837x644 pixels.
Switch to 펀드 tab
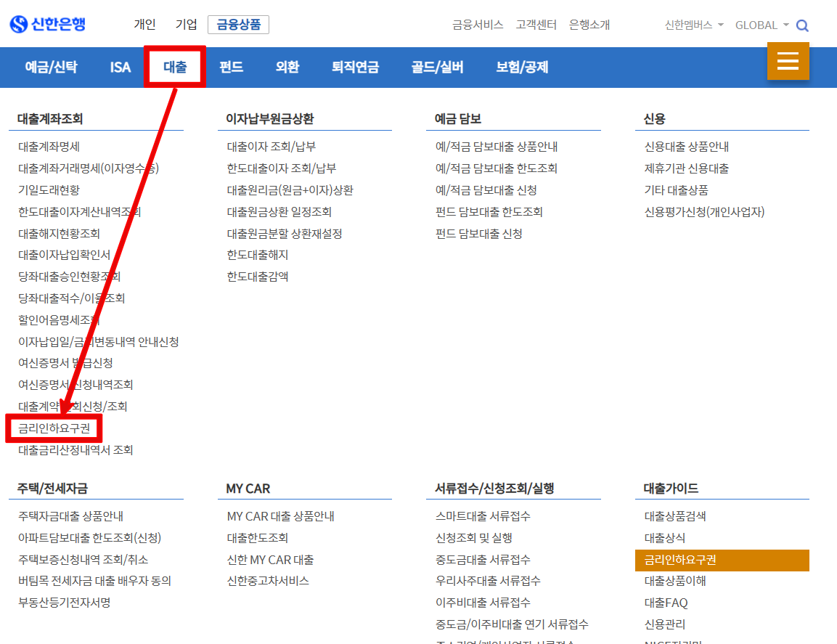coord(231,68)
